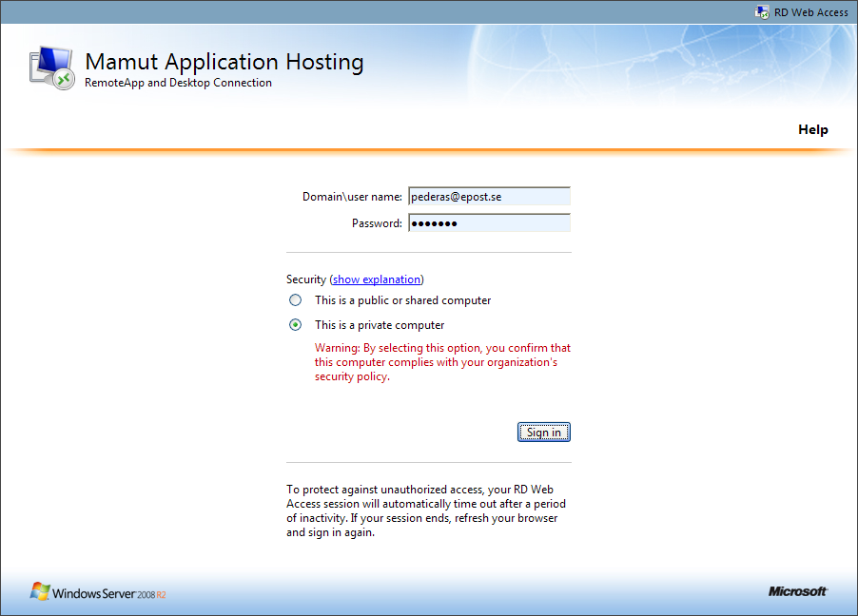Click the Microsoft logo in footer
The height and width of the screenshot is (616, 858).
pyautogui.click(x=798, y=591)
